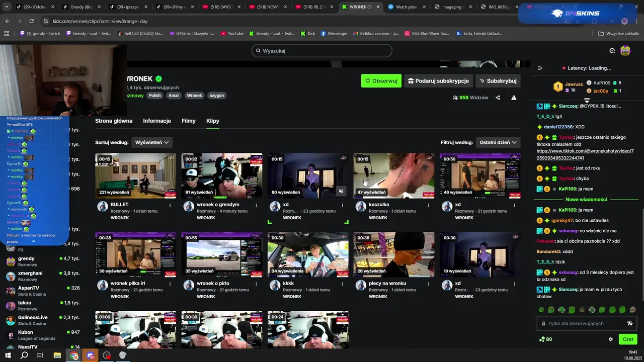Viewport: 644px width, 362px height.
Task: Click the green Obserwuj follow button
Action: pos(381,81)
